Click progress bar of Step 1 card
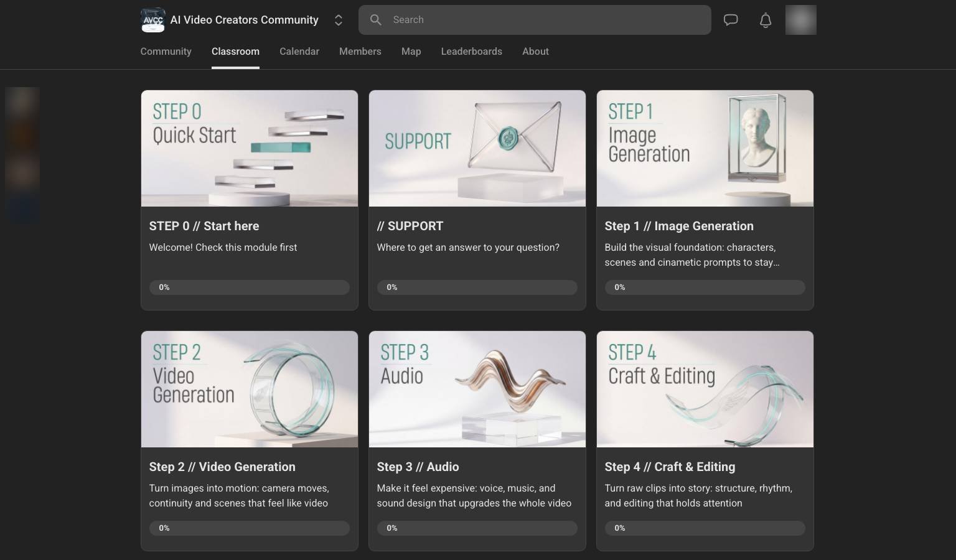The image size is (956, 560). 705,287
